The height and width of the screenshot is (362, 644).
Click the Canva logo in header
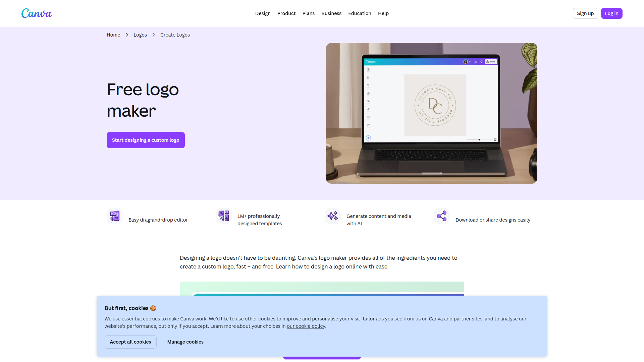[x=37, y=13]
